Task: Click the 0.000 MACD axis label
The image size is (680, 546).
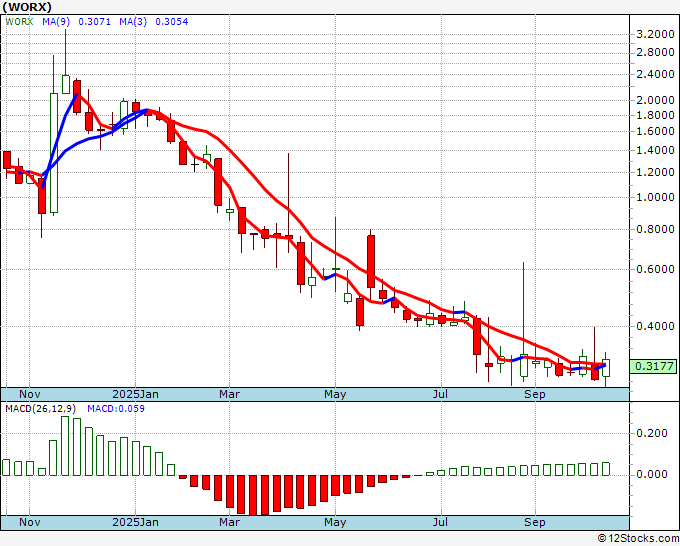Action: click(x=651, y=474)
